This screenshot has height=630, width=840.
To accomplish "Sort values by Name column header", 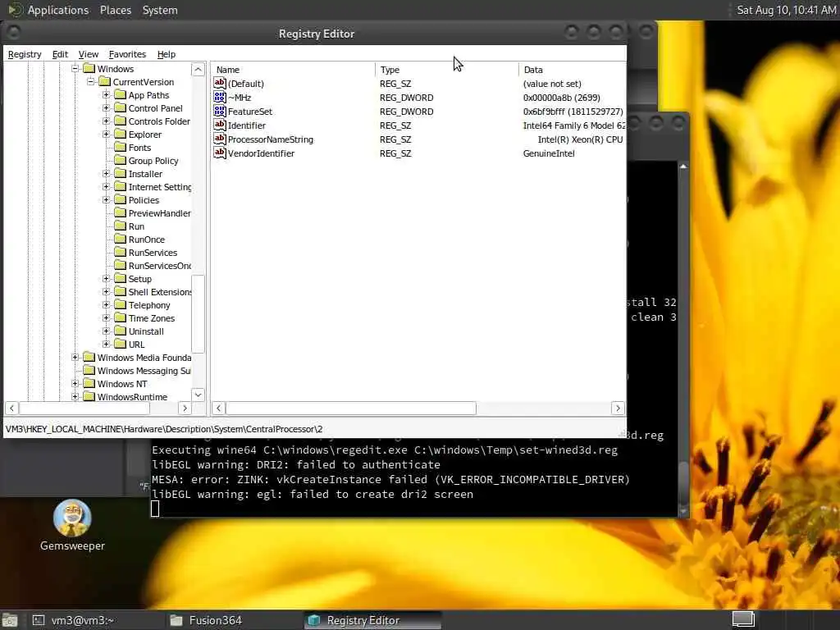I will tap(293, 70).
